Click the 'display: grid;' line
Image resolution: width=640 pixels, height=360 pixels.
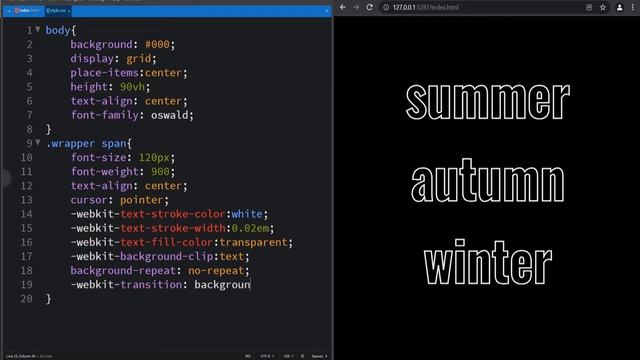click(113, 58)
